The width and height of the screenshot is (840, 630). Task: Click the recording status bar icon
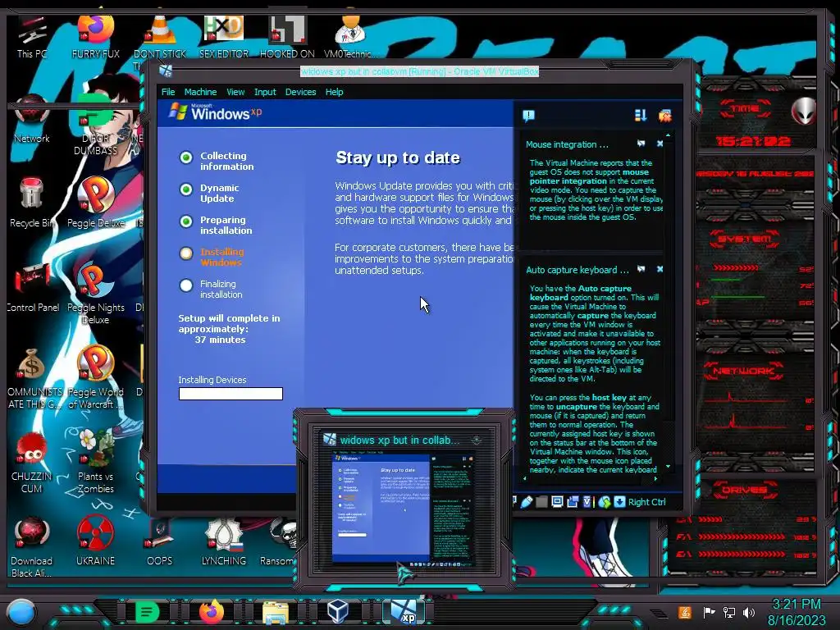click(x=573, y=502)
